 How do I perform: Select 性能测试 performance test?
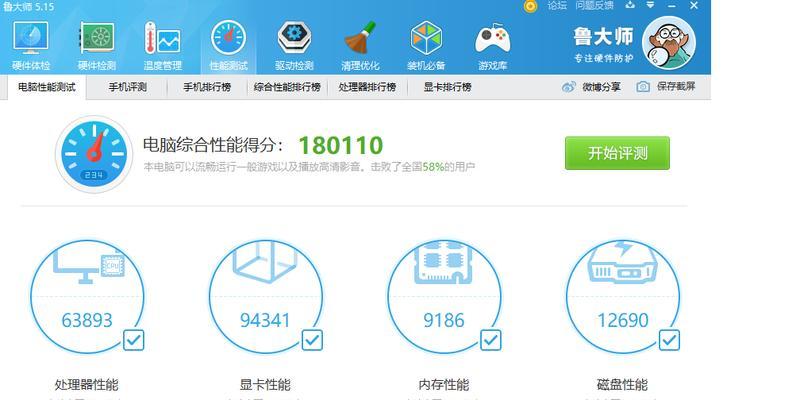(x=229, y=46)
